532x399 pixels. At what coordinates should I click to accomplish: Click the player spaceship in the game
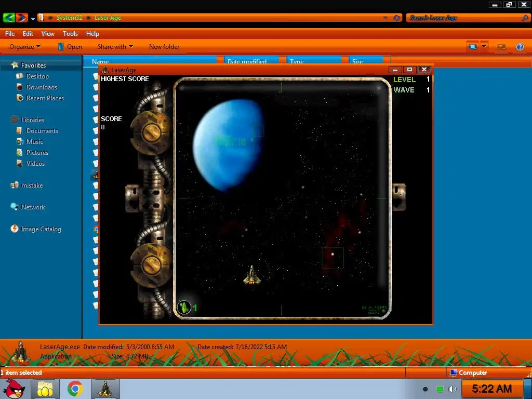(252, 275)
